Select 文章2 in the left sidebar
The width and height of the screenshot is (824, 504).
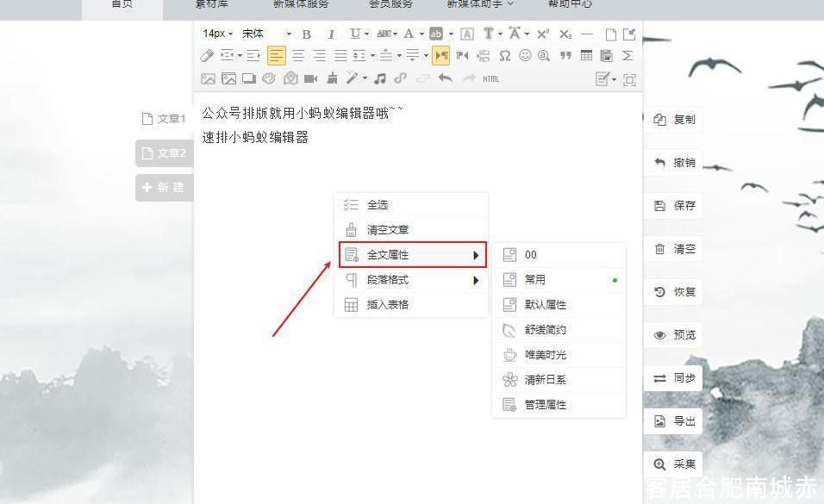[164, 153]
